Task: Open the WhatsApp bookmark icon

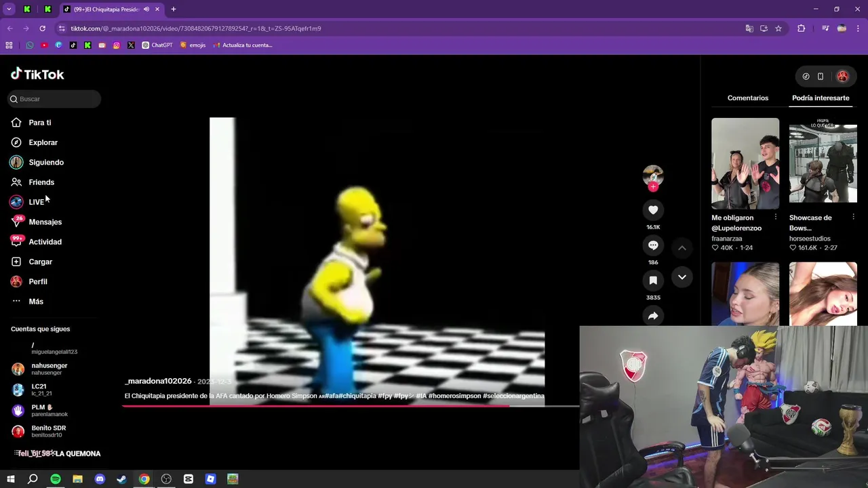Action: [x=30, y=45]
